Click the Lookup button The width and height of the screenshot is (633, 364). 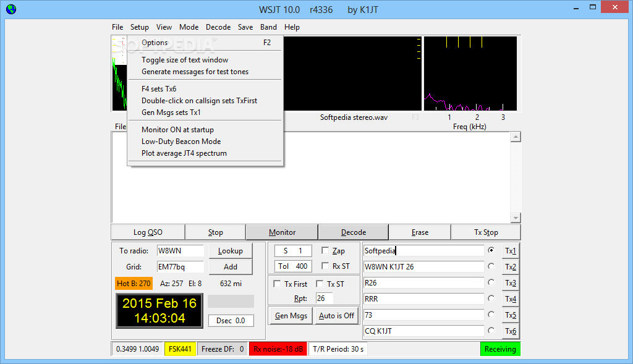[231, 251]
